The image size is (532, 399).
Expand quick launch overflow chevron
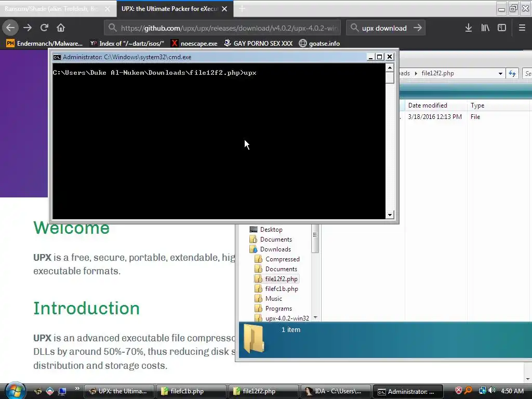click(77, 389)
